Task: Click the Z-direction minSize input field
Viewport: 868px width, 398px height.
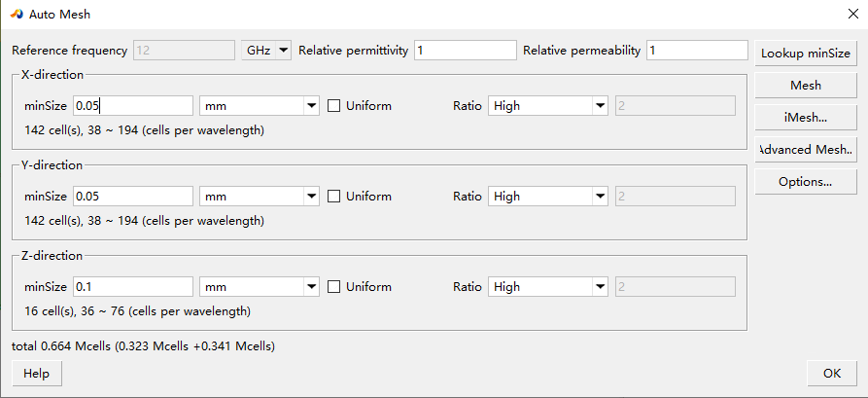Action: (x=132, y=287)
